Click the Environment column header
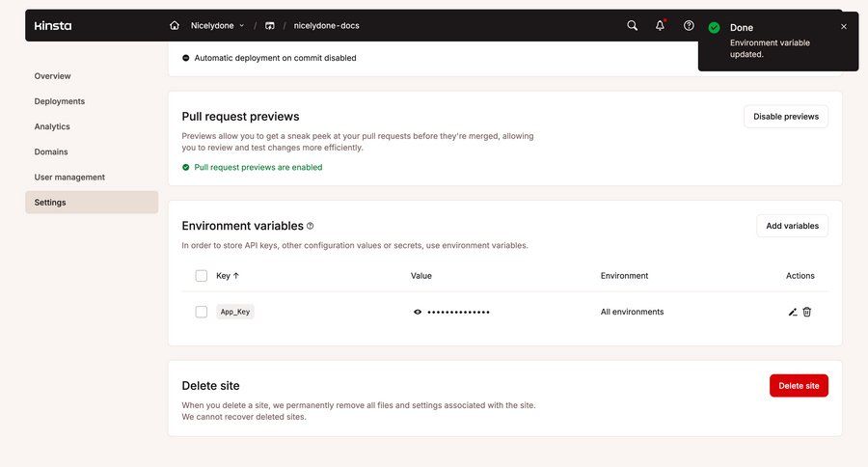Screen dimensions: 868x467 [x=624, y=276]
